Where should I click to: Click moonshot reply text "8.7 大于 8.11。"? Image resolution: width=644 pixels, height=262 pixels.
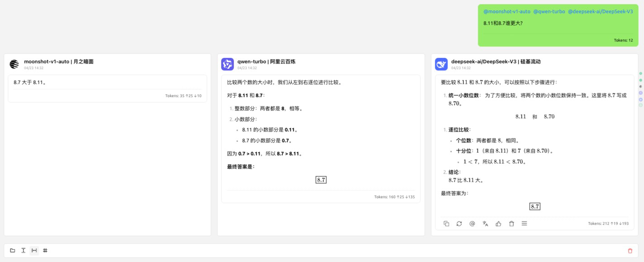[30, 82]
